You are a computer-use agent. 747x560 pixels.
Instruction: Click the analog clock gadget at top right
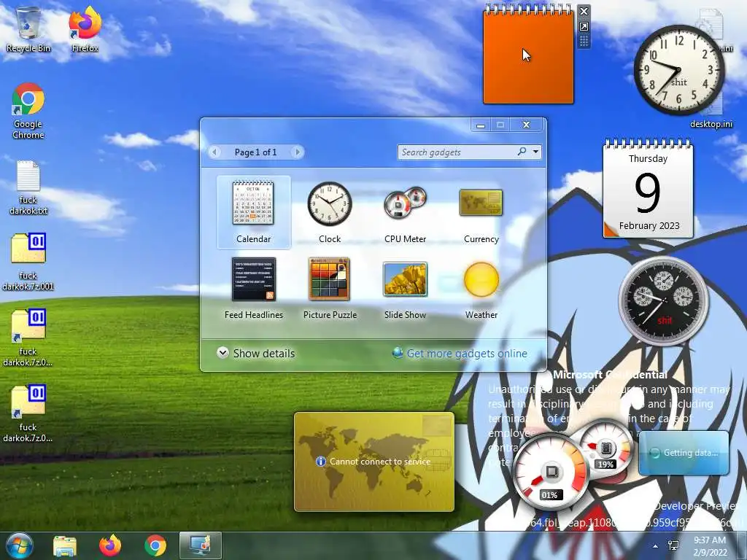[679, 70]
